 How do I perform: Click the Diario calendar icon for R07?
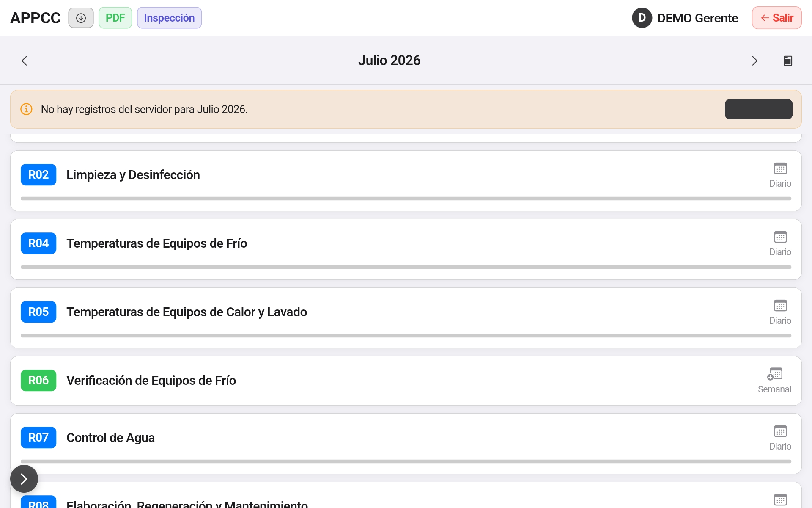click(780, 431)
